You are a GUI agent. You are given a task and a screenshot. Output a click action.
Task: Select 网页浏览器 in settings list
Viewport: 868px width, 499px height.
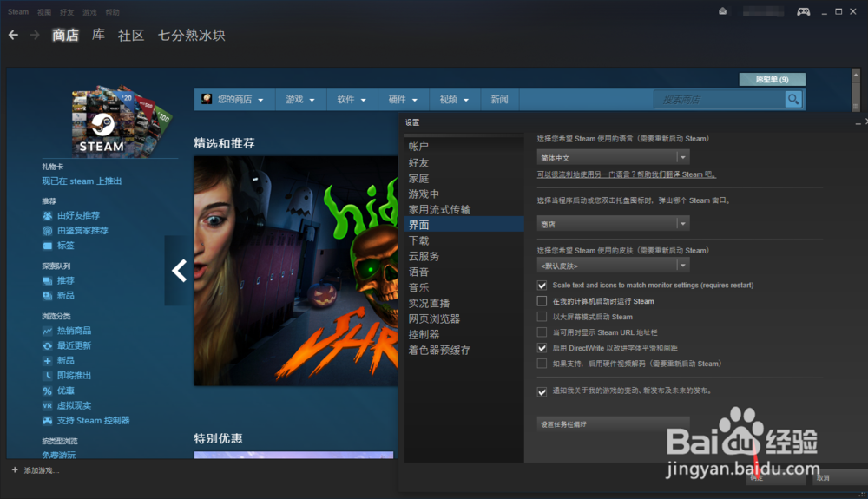coord(464,318)
